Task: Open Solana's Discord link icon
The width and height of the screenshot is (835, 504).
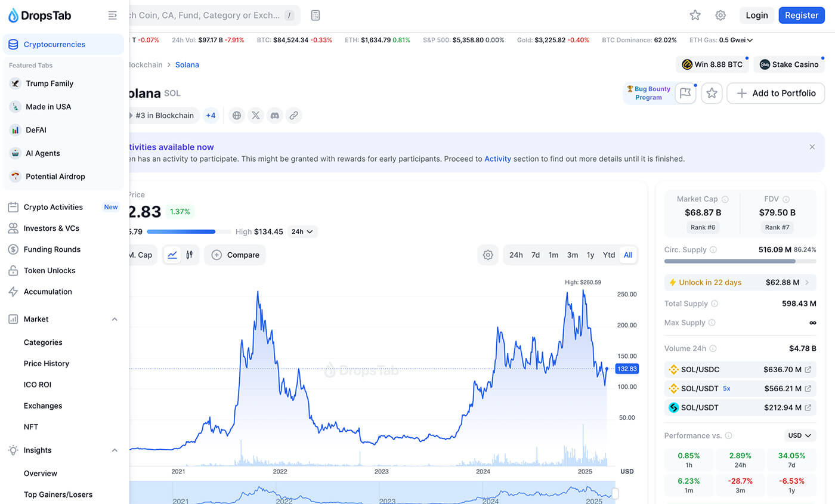Action: coord(274,116)
